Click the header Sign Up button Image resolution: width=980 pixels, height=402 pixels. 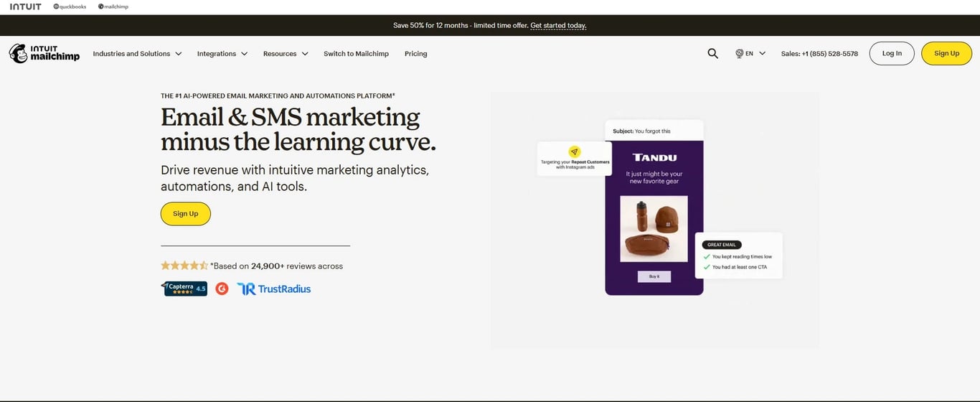(946, 53)
